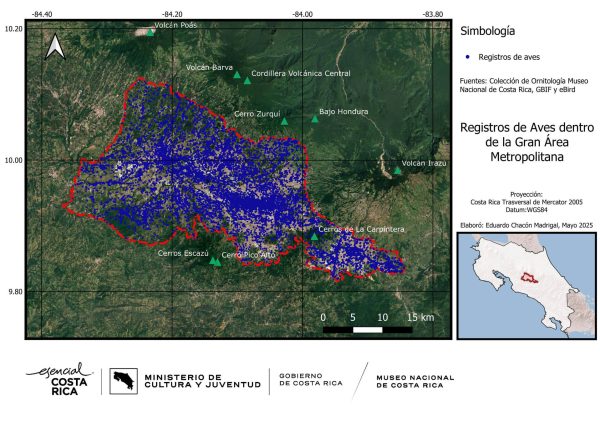Screen dimensions: 600x422
Task: Click the "Elaboró: Eduardo Chacón Madrigal" credit
Action: coord(527,225)
